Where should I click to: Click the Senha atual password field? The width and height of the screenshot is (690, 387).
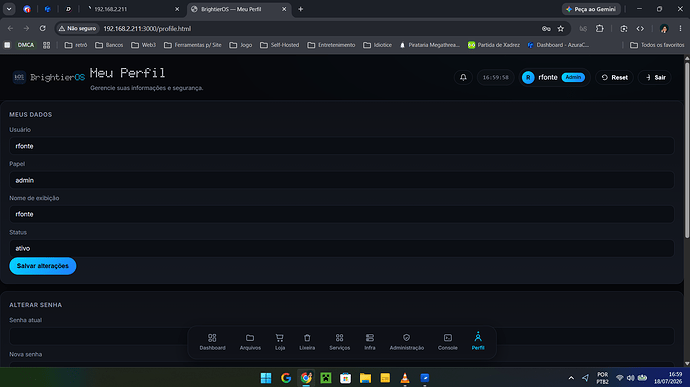pyautogui.click(x=341, y=336)
